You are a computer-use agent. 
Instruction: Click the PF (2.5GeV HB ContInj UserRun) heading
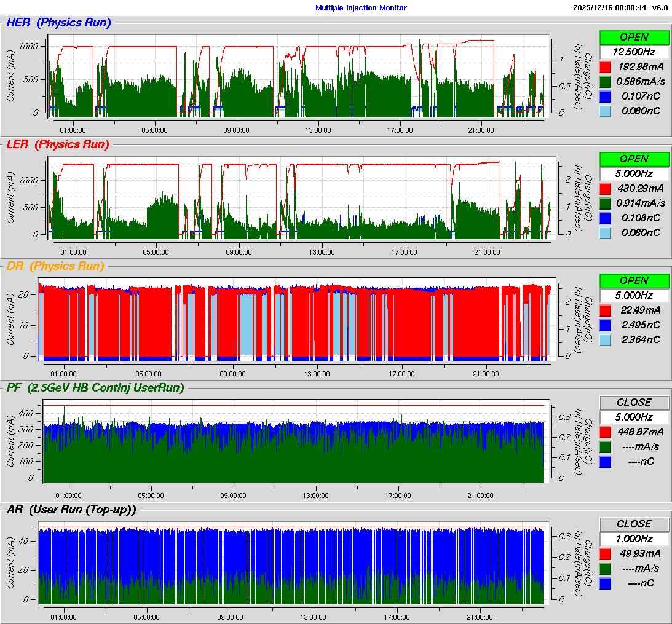[95, 387]
